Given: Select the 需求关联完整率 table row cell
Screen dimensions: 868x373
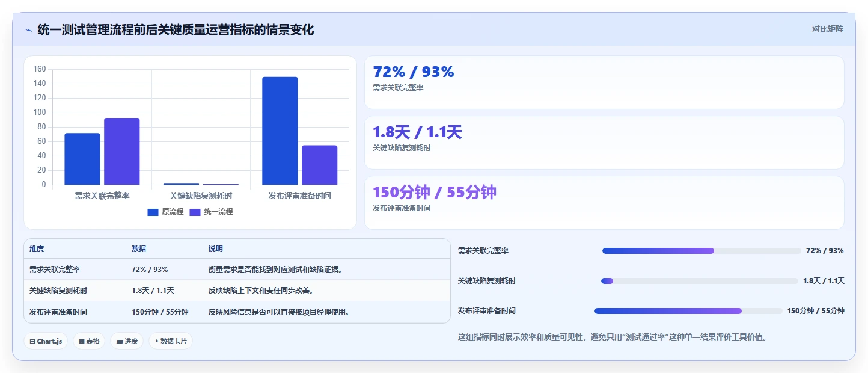Looking at the screenshot, I should 55,270.
